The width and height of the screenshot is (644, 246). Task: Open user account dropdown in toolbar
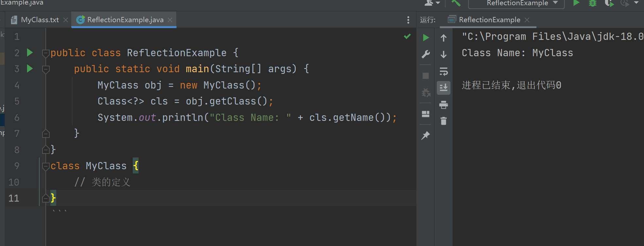pyautogui.click(x=432, y=3)
